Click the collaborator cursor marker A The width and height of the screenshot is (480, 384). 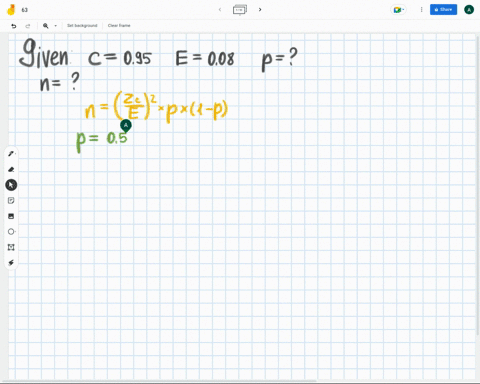pos(126,126)
